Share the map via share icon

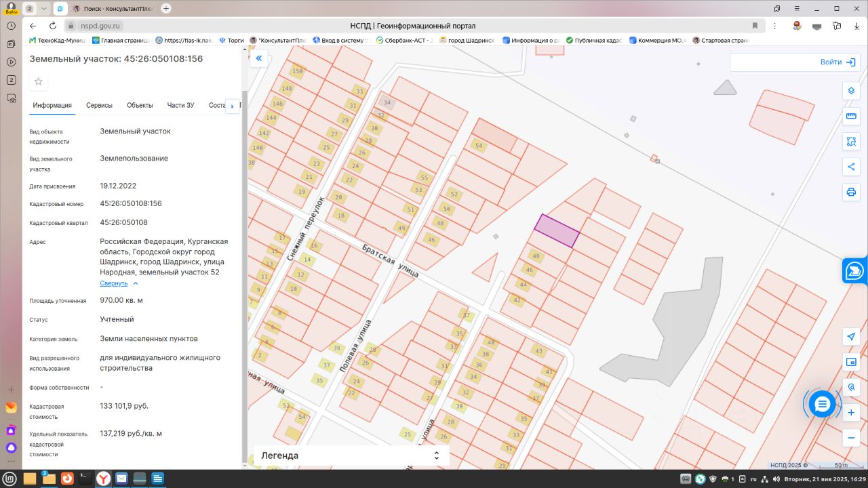(851, 167)
